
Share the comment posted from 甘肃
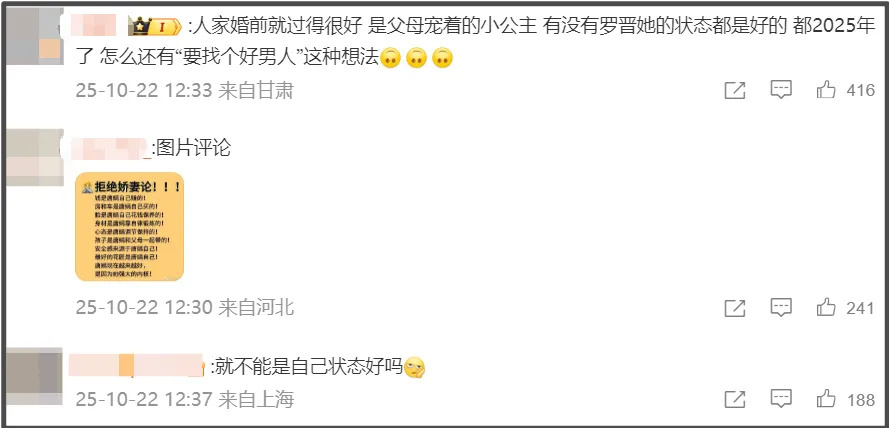735,90
